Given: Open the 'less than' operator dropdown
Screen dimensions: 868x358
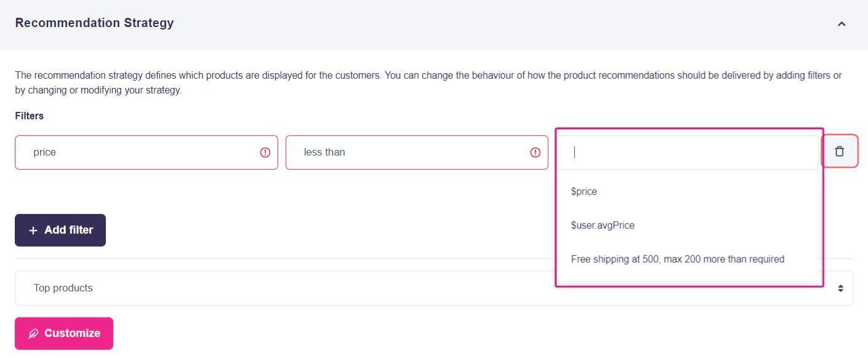Looking at the screenshot, I should point(406,153).
